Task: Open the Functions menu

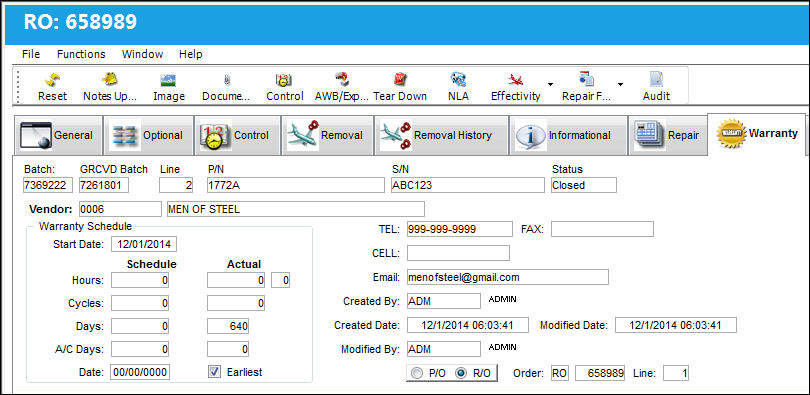Action: coord(81,54)
